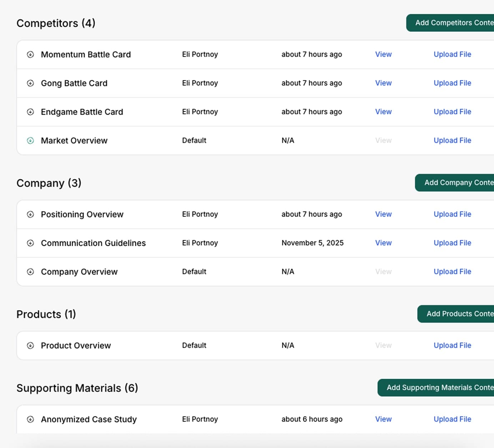The image size is (494, 448).
Task: Upload a file for Product Overview
Action: tap(452, 345)
